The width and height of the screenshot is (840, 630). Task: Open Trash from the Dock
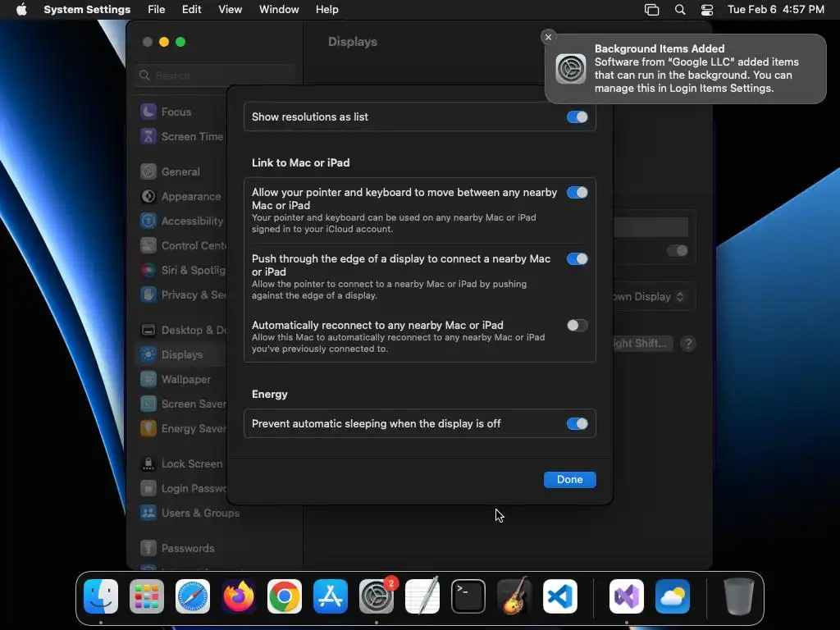point(739,596)
